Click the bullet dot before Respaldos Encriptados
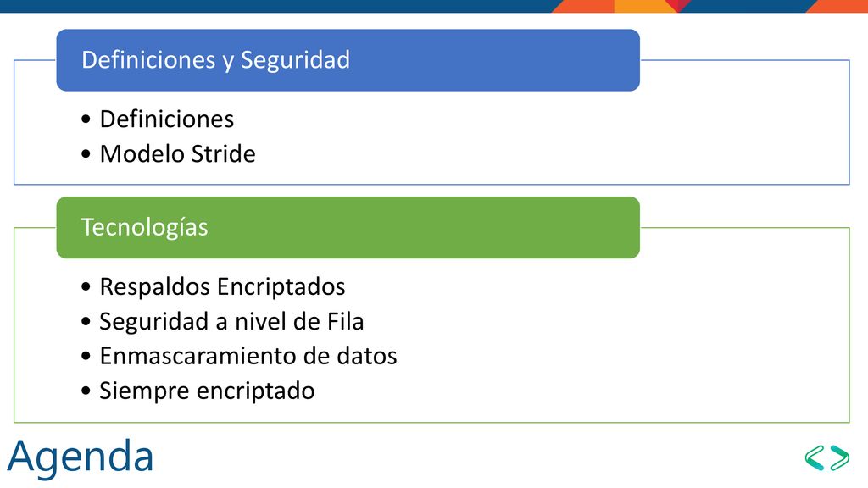868x488 pixels. click(x=86, y=286)
